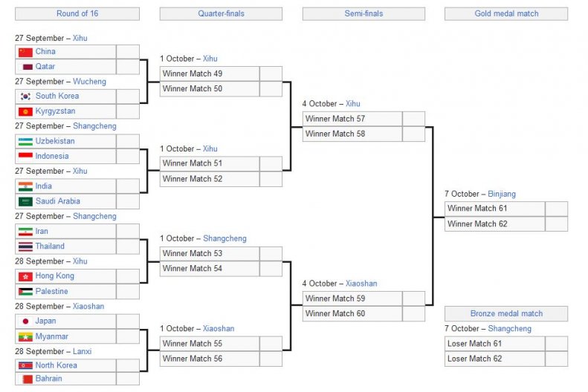Open the Binjiang venue link

501,194
